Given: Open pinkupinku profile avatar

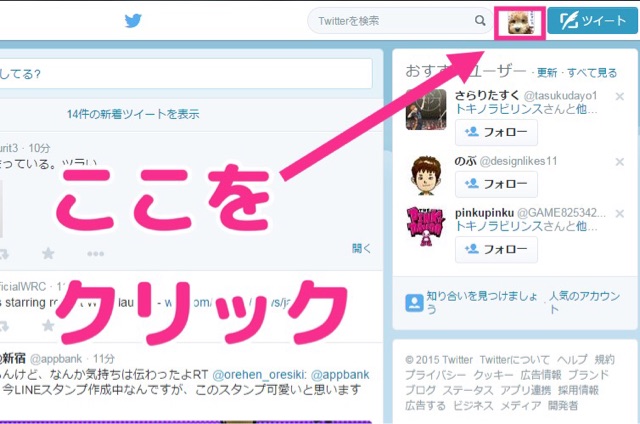Looking at the screenshot, I should 426,226.
